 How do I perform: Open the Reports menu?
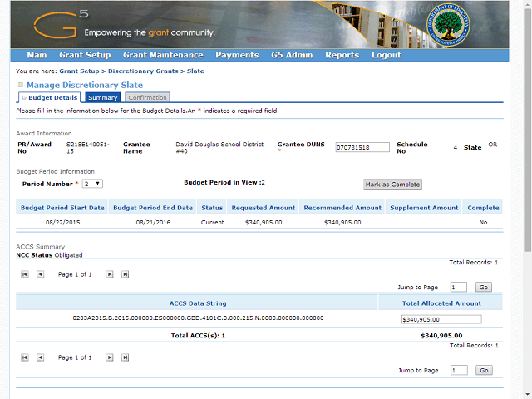point(342,55)
